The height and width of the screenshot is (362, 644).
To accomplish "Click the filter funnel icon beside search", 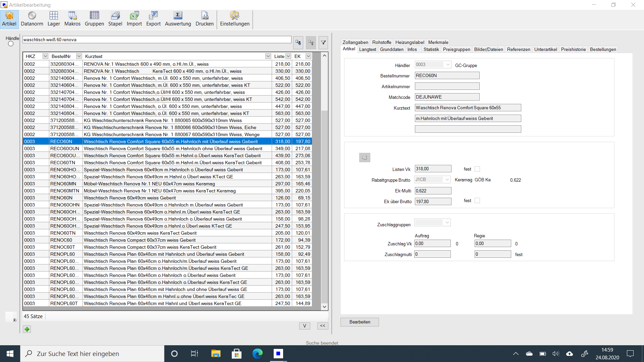I will point(323,43).
